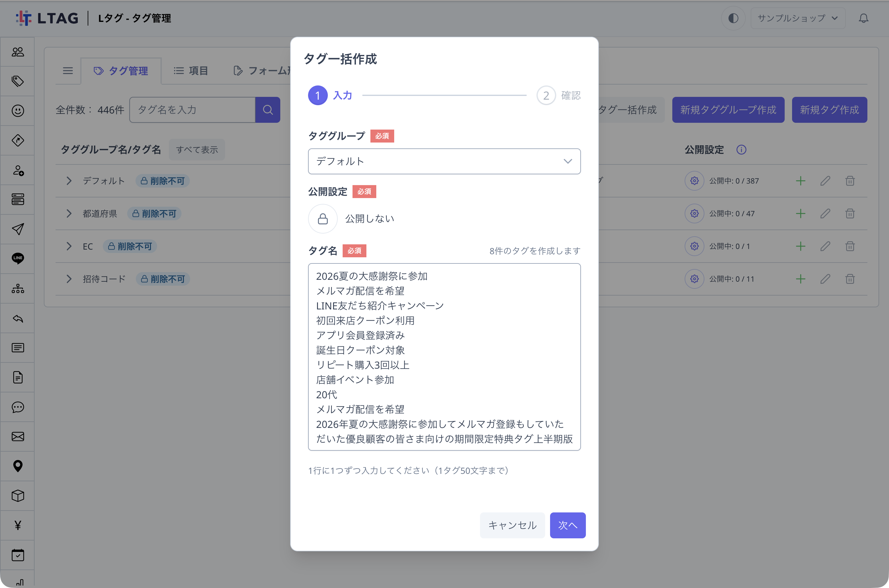Edit the 都道府県 group pencil icon

pos(825,213)
